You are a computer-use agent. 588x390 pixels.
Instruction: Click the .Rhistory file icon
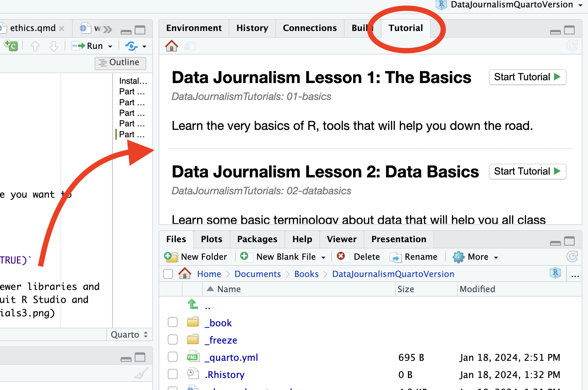193,374
